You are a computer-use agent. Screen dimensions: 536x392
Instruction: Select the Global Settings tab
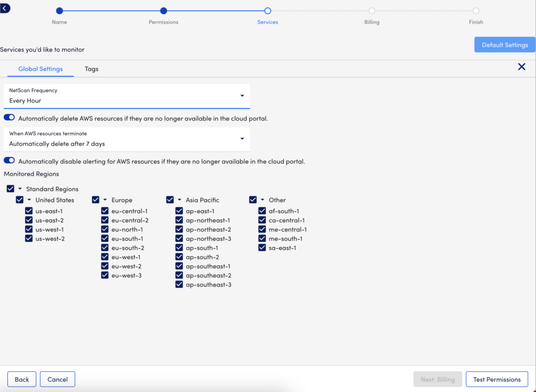(x=40, y=69)
